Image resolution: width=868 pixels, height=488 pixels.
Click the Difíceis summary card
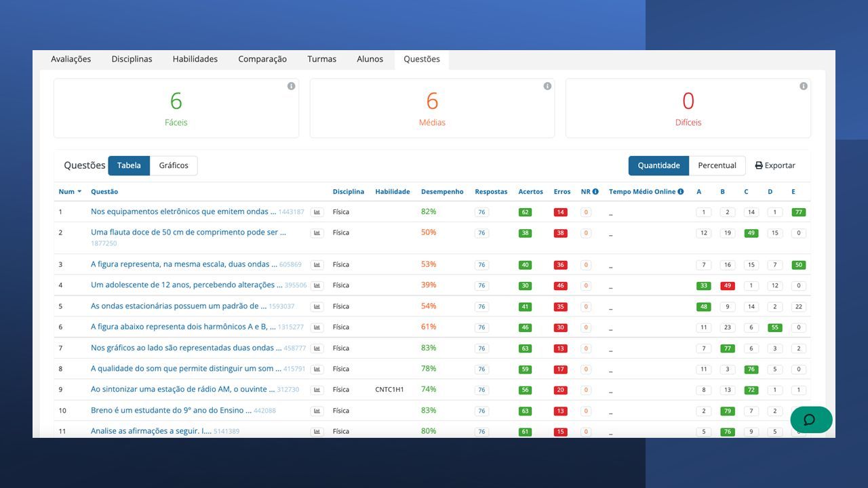[688, 108]
